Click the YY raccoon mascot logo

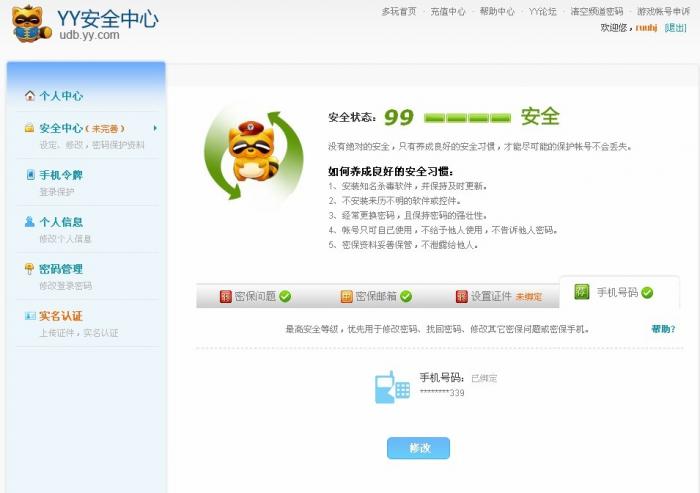31,23
